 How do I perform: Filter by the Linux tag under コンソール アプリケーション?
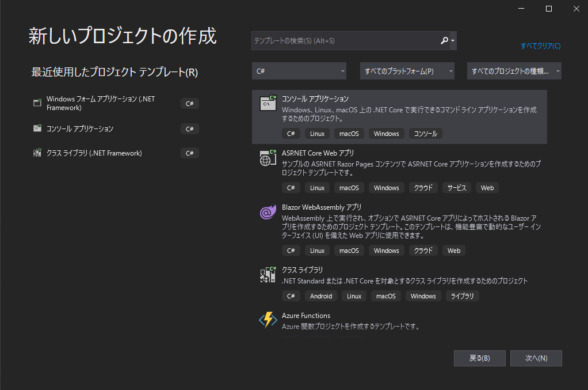(x=316, y=133)
